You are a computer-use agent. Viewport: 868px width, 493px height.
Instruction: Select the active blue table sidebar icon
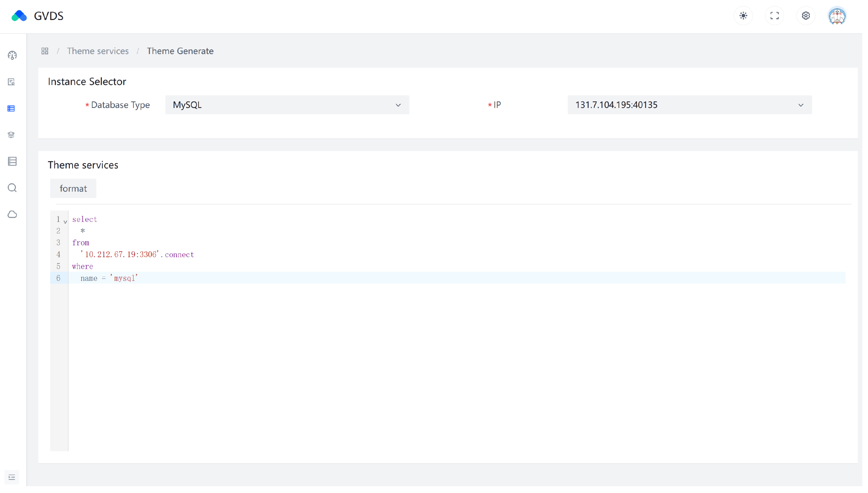click(x=11, y=109)
